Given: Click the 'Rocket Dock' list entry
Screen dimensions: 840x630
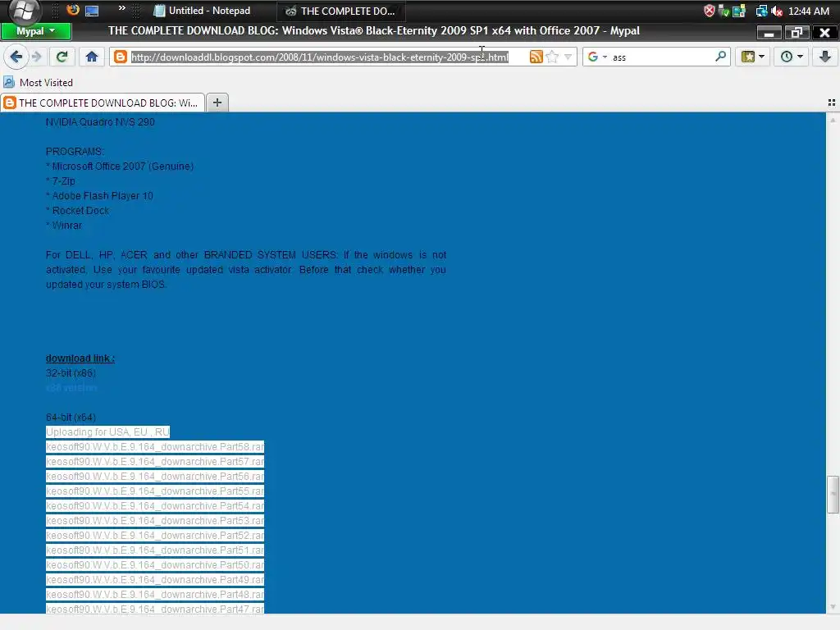Looking at the screenshot, I should pos(80,211).
